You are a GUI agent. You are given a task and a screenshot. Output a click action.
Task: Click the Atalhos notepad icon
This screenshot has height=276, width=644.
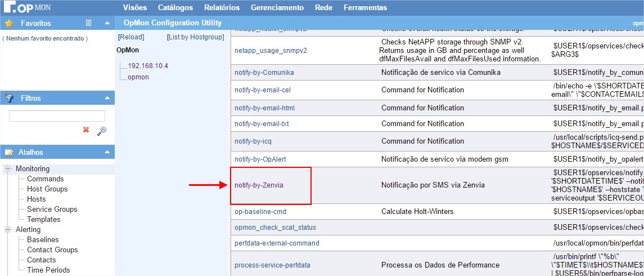(x=8, y=153)
